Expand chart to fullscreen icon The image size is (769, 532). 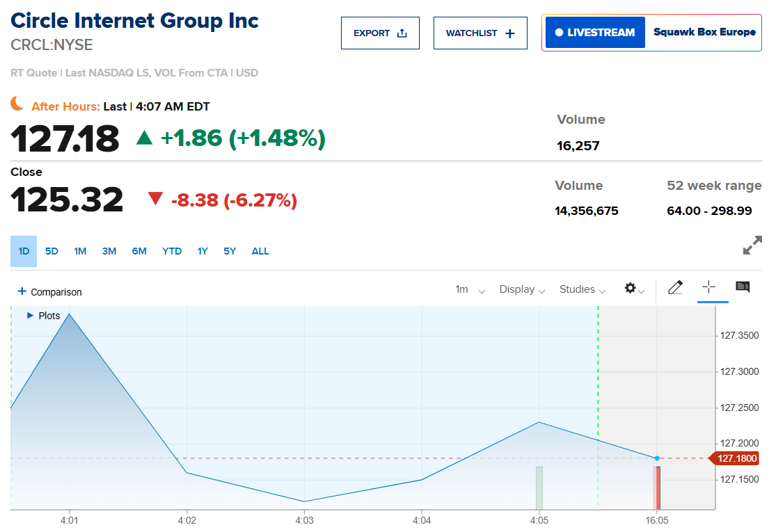point(752,245)
